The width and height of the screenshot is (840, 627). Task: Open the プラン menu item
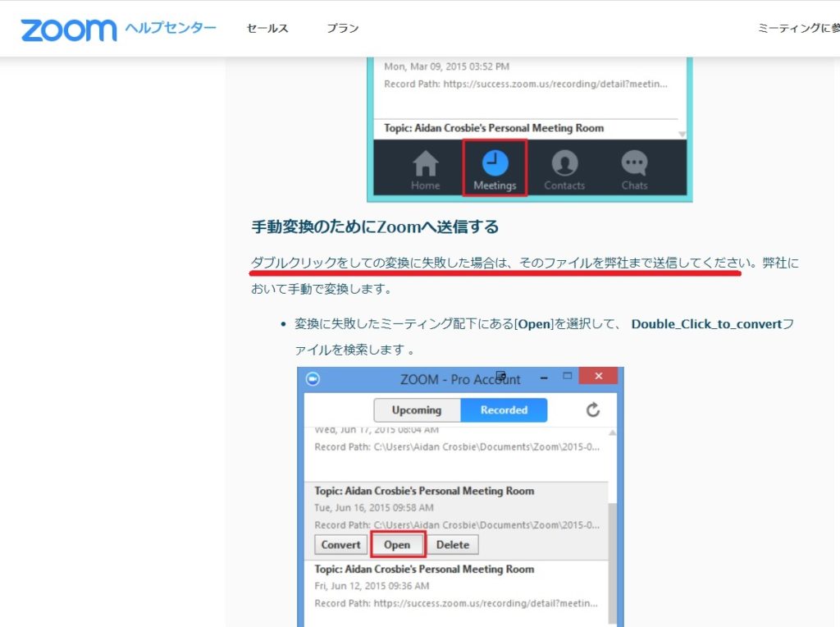(x=342, y=27)
